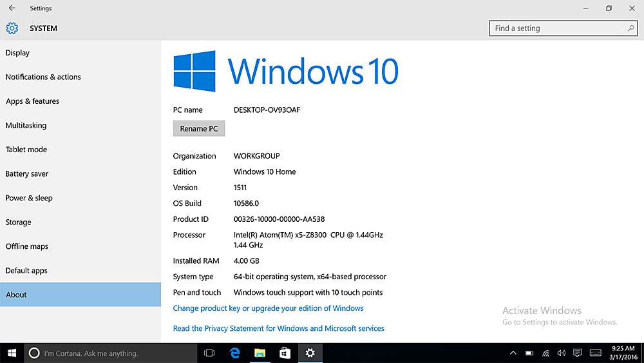Click the Rename PC button

point(199,129)
